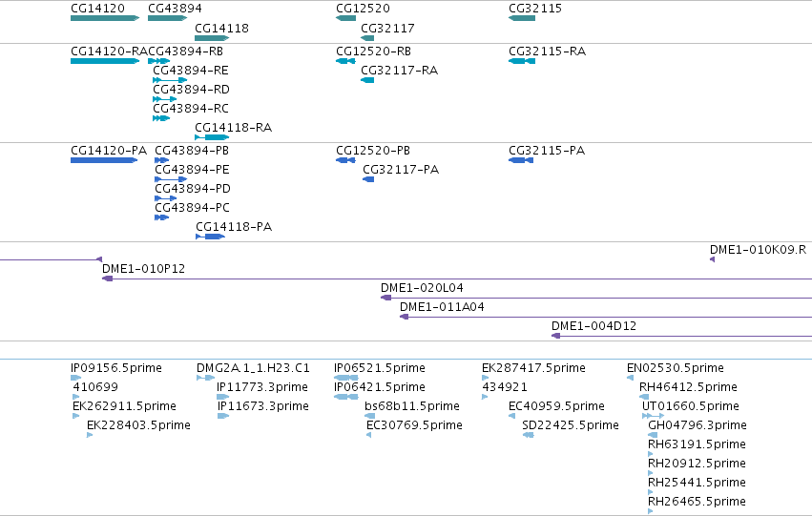This screenshot has width=812, height=516.
Task: Select EST IP11773.3prime
Action: click(222, 397)
